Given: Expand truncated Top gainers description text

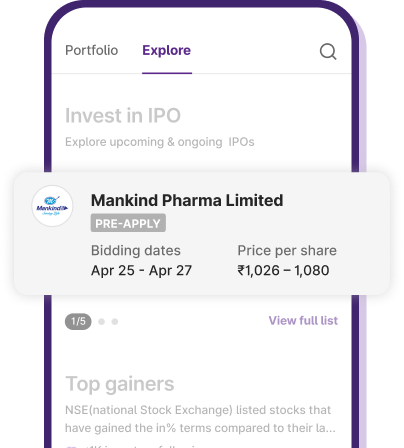Looking at the screenshot, I should (x=200, y=419).
